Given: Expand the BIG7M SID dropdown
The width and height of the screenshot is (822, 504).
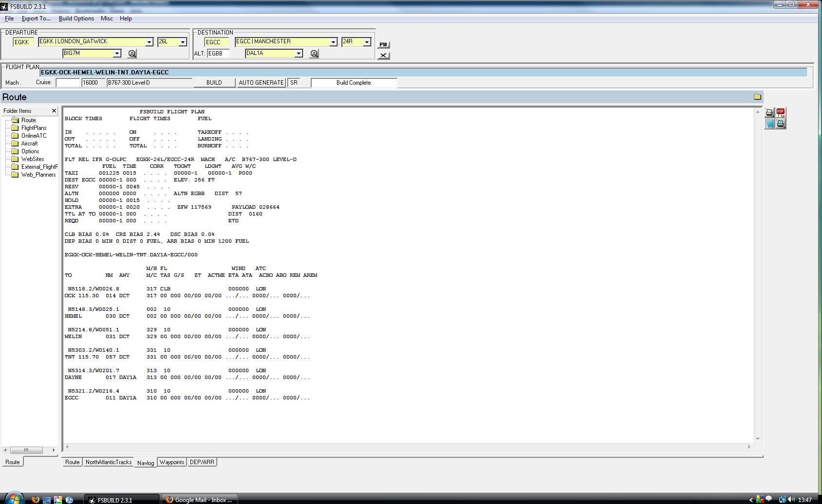Looking at the screenshot, I should (x=117, y=54).
